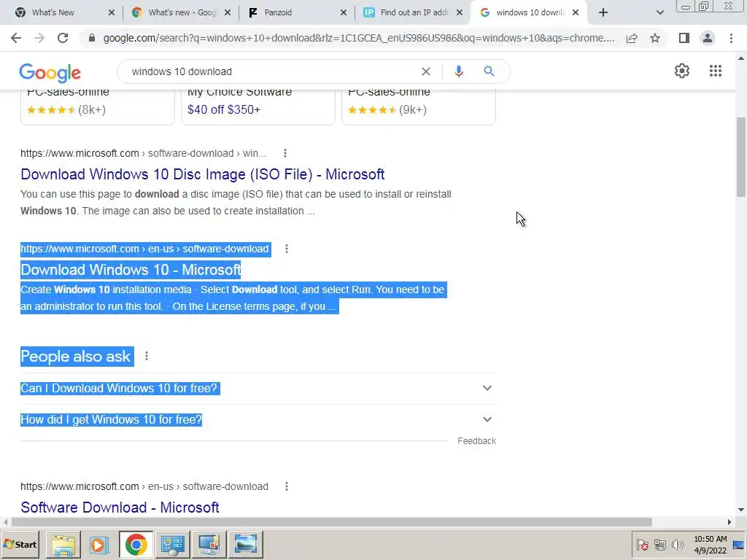Image resolution: width=747 pixels, height=560 pixels.
Task: Click the scroll down arrow
Action: coord(741,510)
